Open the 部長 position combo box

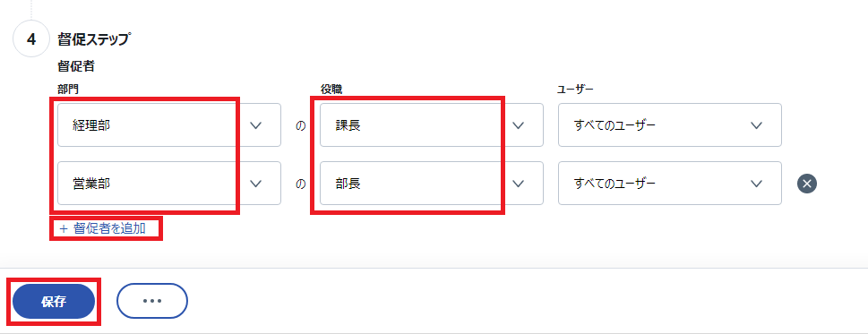click(432, 183)
